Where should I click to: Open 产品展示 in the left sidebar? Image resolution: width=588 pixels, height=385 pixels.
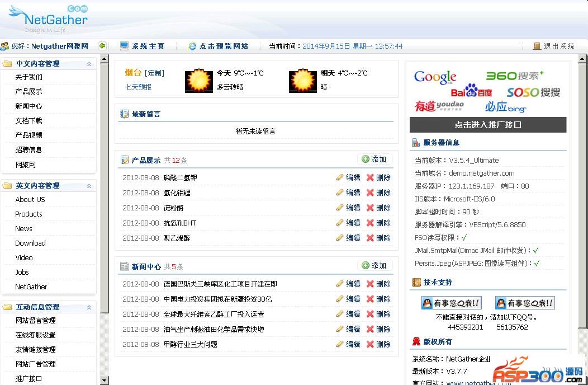click(29, 92)
